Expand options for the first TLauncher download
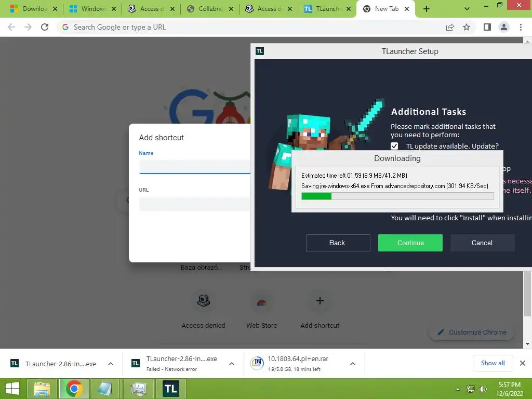 pos(111,364)
